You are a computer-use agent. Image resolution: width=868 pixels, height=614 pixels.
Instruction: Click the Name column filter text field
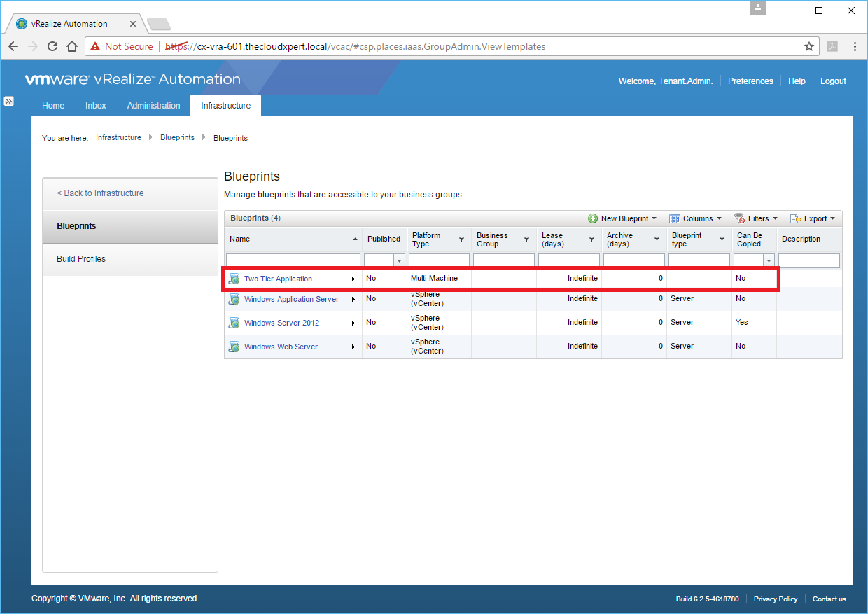click(x=293, y=260)
